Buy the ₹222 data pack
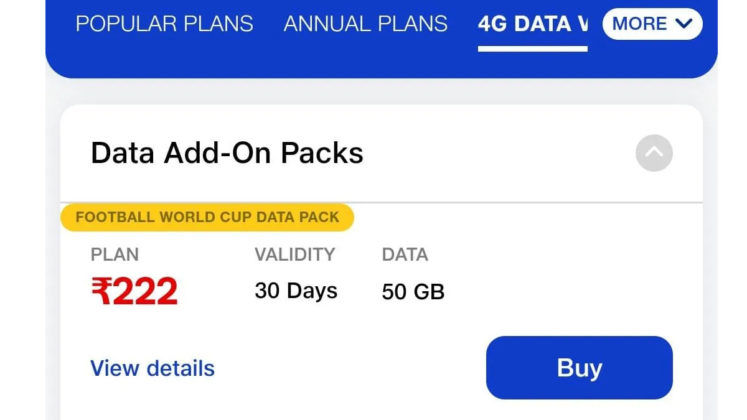 click(579, 368)
